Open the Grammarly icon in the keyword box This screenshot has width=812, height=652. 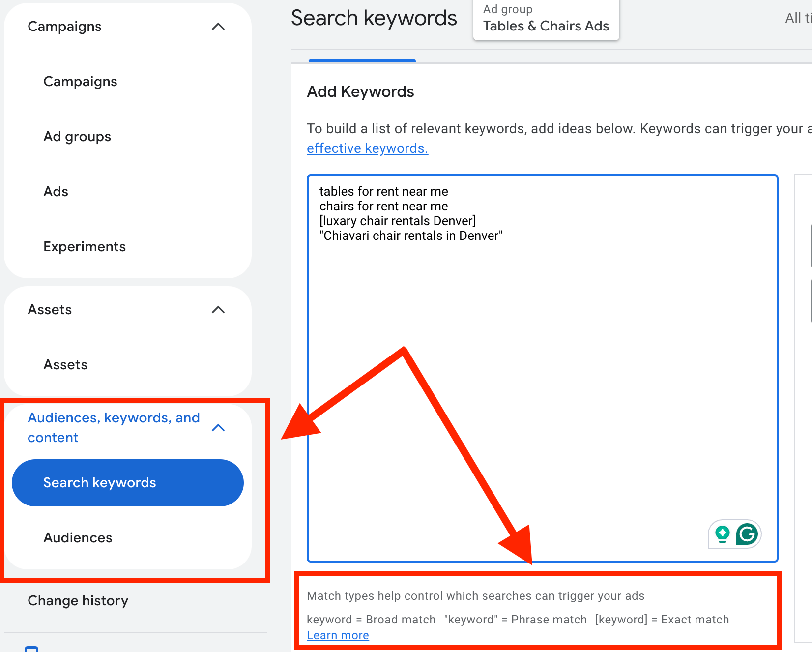coord(745,534)
